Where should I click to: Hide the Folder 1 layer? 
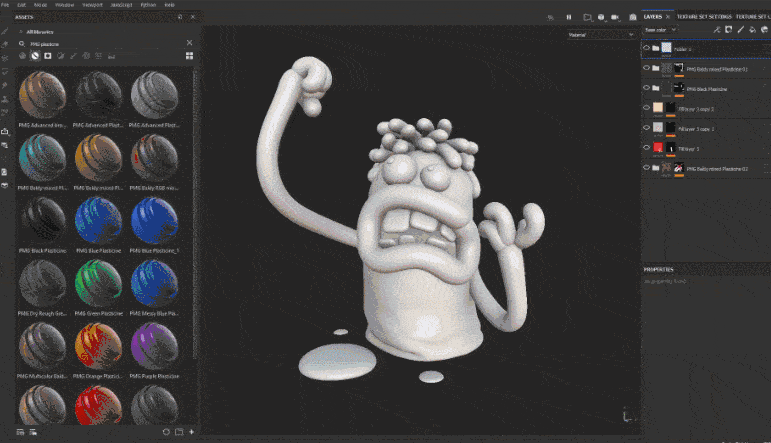[x=647, y=48]
